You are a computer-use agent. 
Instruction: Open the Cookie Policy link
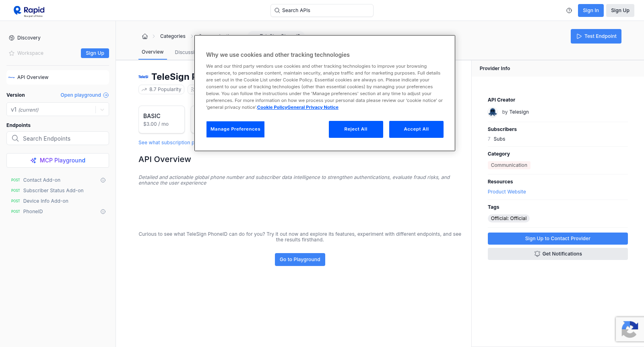272,107
